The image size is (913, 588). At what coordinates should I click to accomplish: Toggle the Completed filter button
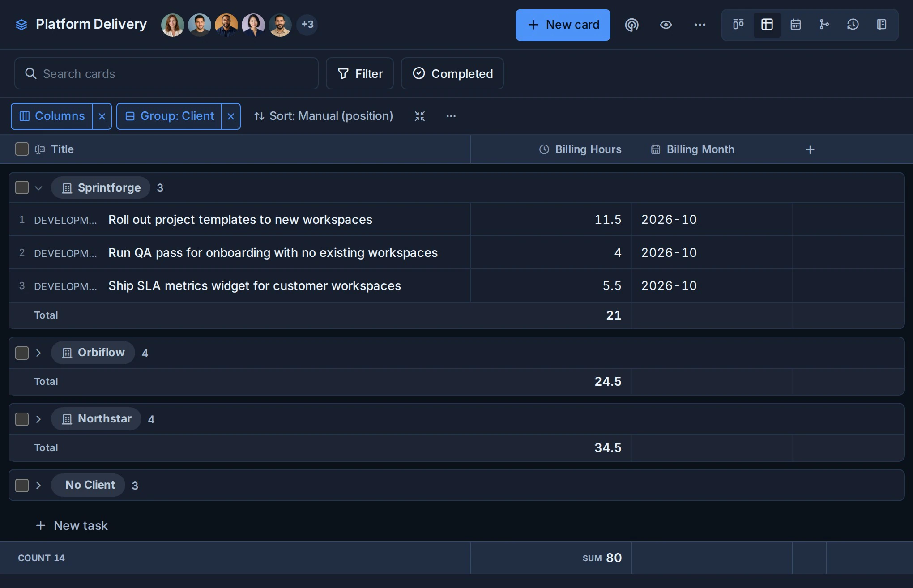point(452,73)
